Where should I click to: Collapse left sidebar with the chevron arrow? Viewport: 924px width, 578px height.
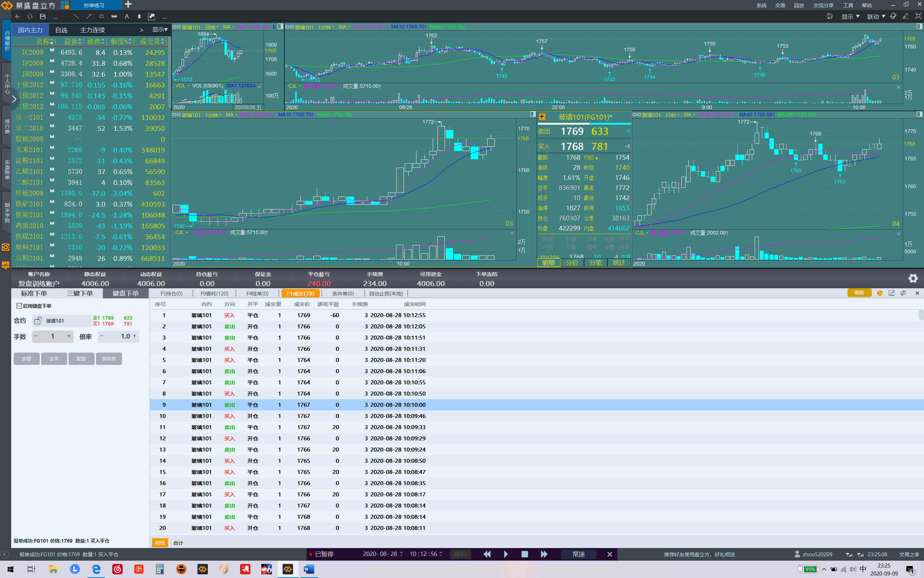coord(14,99)
